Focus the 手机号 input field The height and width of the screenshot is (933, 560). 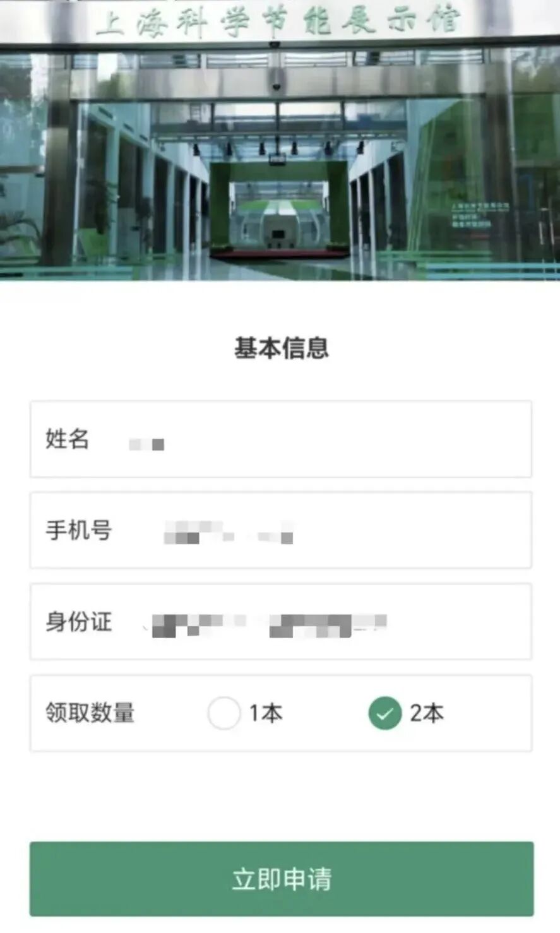pos(281,530)
